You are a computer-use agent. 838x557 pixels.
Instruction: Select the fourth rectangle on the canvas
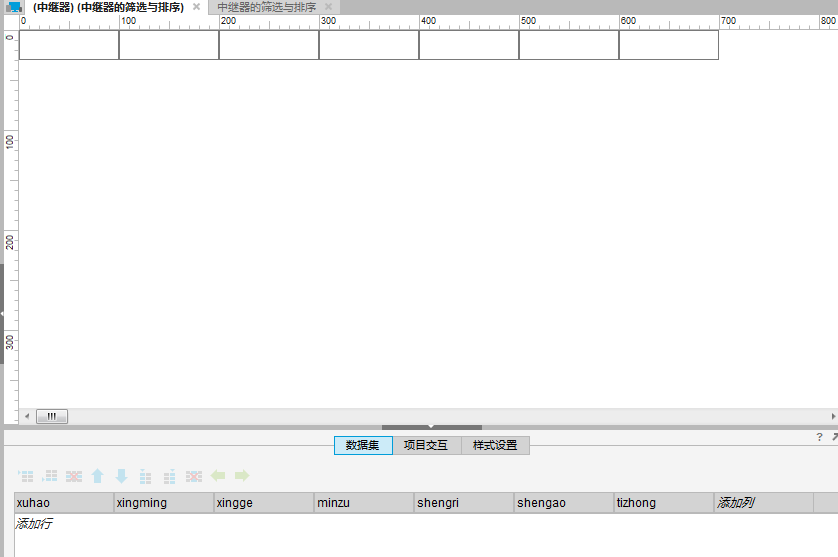369,45
